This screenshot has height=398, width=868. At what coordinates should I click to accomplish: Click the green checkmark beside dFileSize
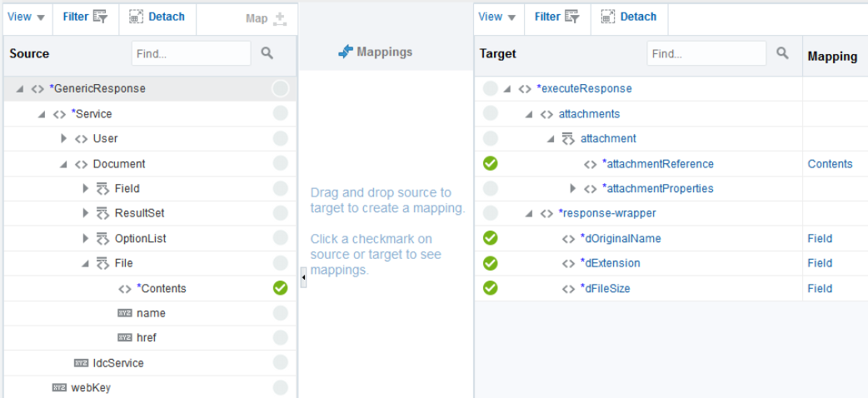(x=491, y=288)
